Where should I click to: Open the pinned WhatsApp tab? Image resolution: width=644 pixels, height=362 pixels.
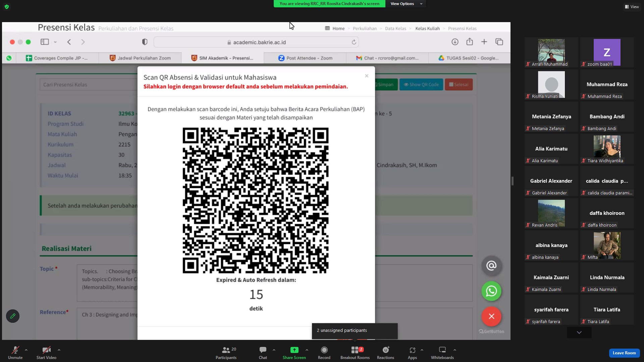point(9,58)
